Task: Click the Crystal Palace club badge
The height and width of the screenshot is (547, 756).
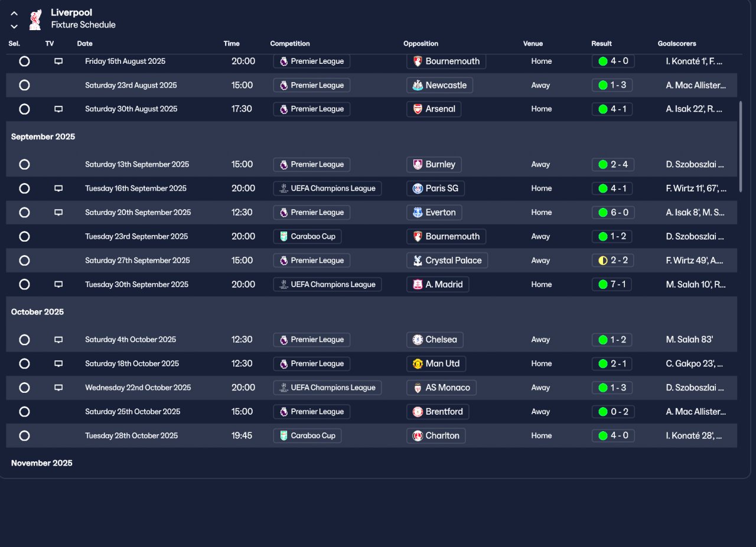Action: [418, 261]
